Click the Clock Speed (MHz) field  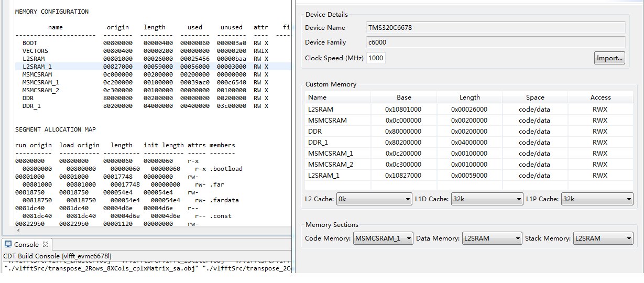click(376, 58)
